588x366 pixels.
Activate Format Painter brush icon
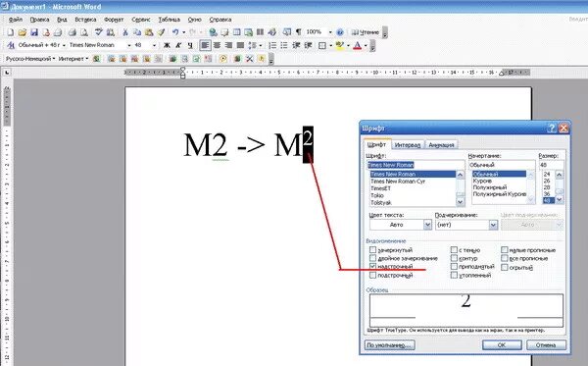tap(161, 32)
